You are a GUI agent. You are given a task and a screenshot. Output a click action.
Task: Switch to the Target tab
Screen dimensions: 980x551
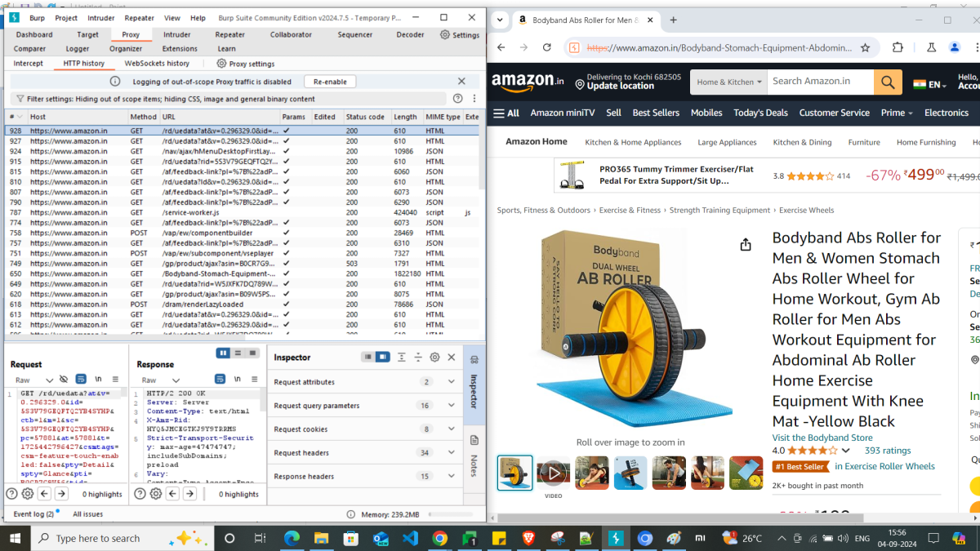tap(87, 35)
